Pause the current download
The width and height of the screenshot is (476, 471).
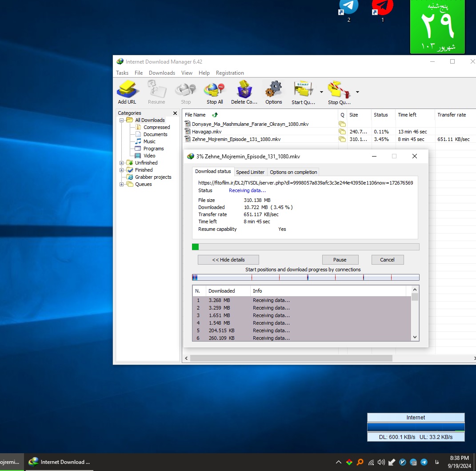click(x=340, y=260)
